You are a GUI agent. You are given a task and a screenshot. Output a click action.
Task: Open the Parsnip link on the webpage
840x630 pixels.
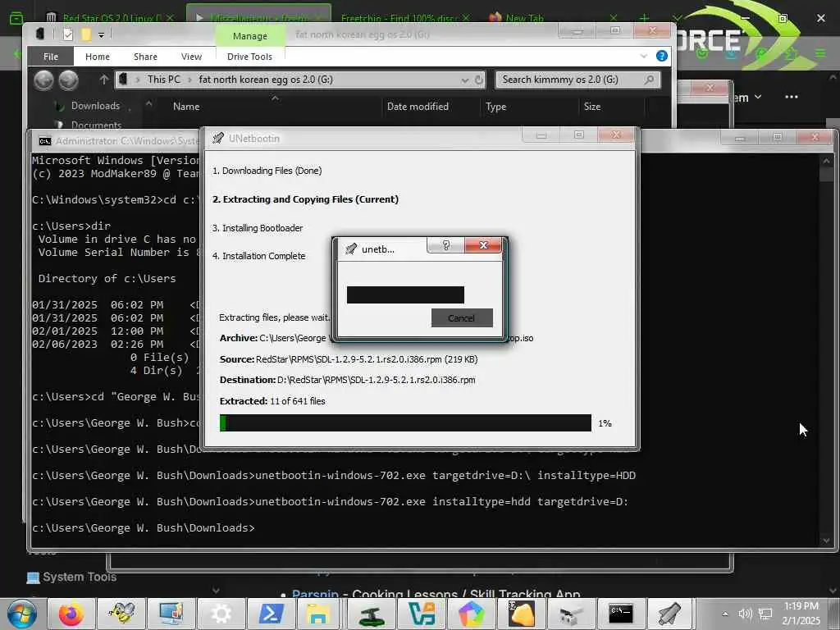pyautogui.click(x=315, y=594)
